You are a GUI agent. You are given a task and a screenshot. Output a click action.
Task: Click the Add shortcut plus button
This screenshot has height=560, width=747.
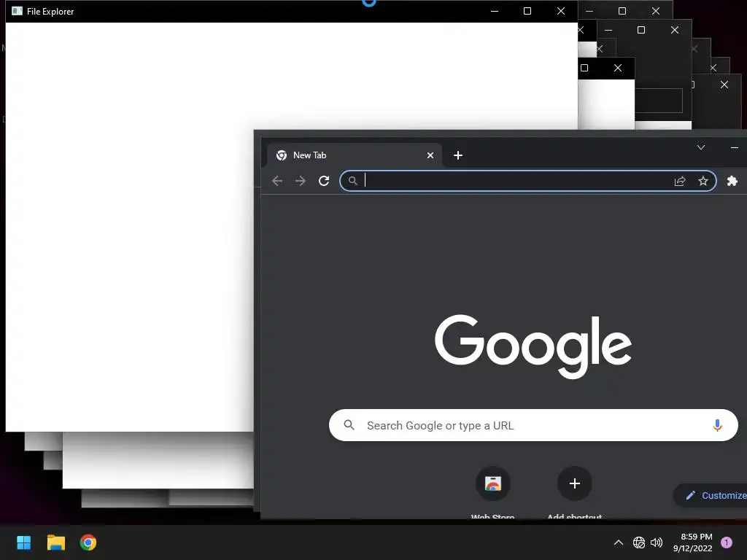[x=575, y=484]
